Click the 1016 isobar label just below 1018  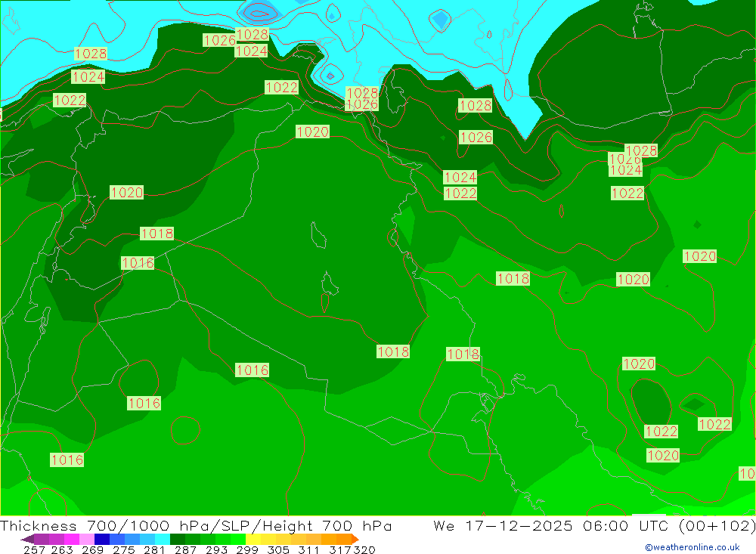click(138, 263)
